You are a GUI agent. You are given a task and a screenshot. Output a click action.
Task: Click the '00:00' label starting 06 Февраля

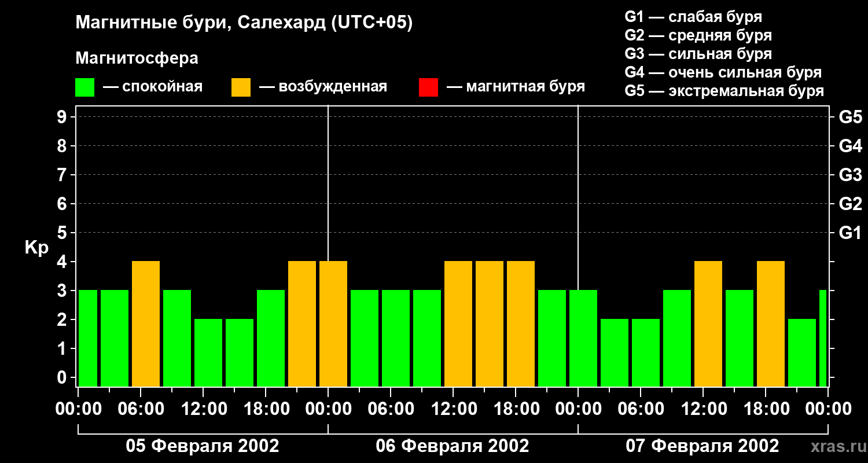point(328,409)
